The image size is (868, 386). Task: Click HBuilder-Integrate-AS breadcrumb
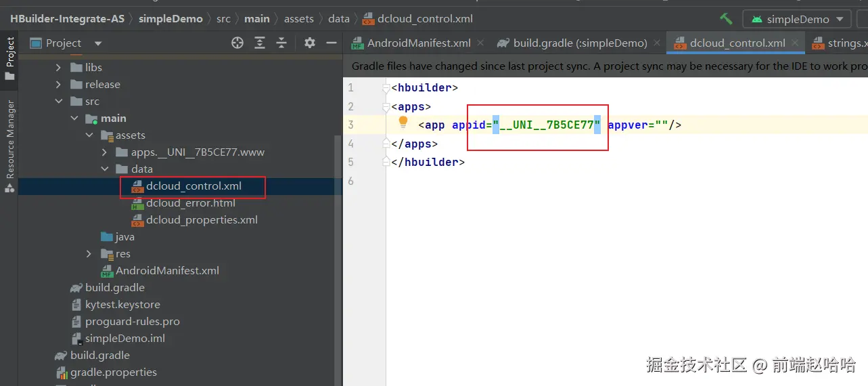point(67,19)
